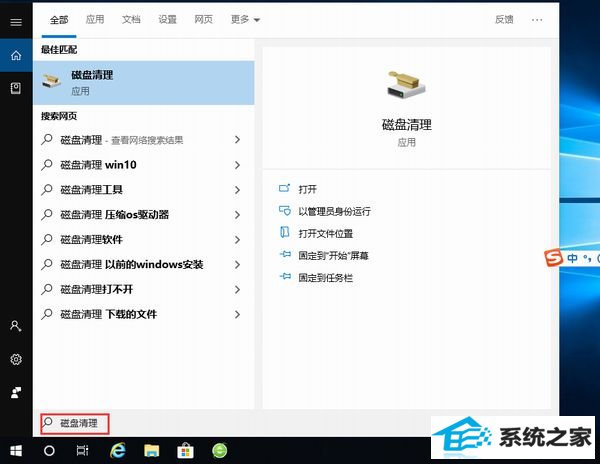Image resolution: width=600 pixels, height=464 pixels.
Task: Click web suggestion 磁盘清理 下载的文件
Action: [x=109, y=314]
